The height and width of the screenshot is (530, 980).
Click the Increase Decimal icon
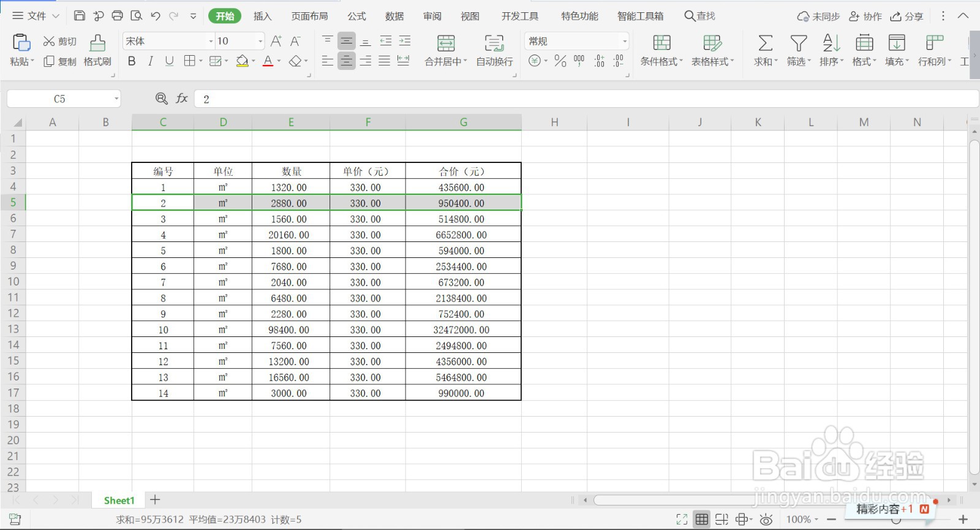[599, 61]
